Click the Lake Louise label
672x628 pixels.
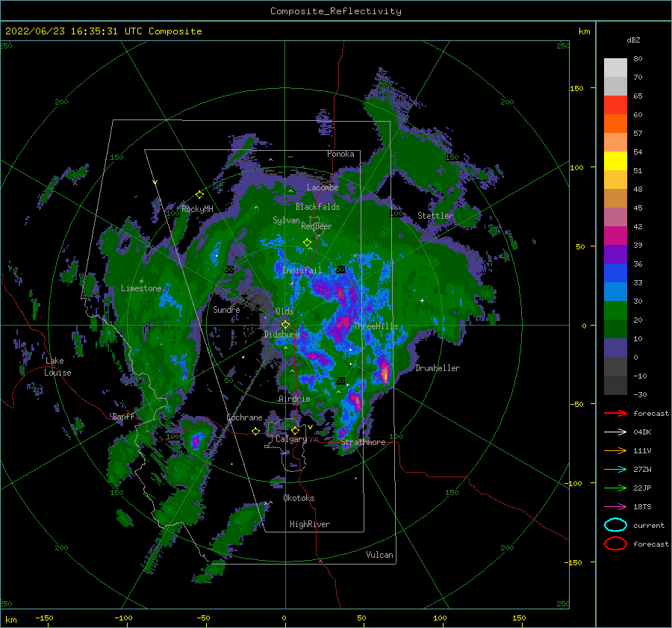[x=57, y=367]
